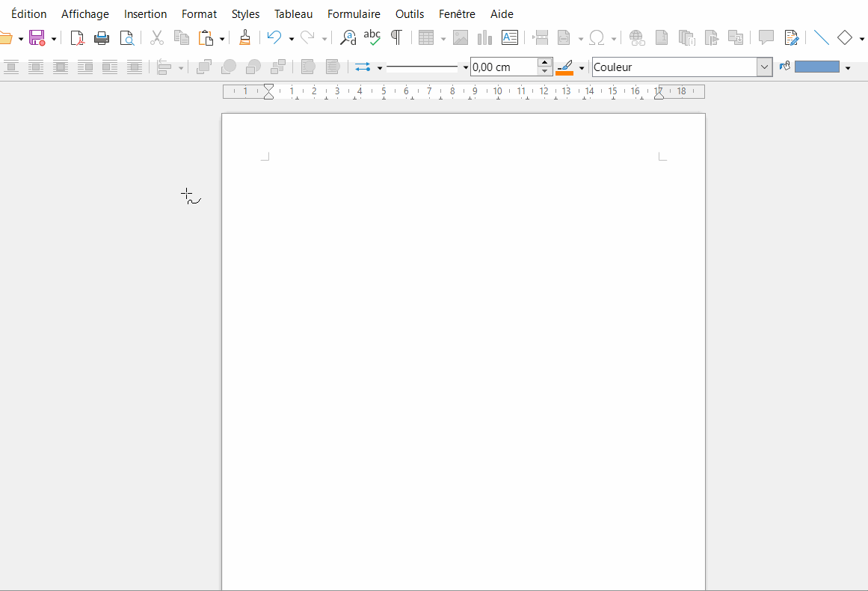
Task: Click the first wrap icon, Wrap None
Action: [11, 67]
